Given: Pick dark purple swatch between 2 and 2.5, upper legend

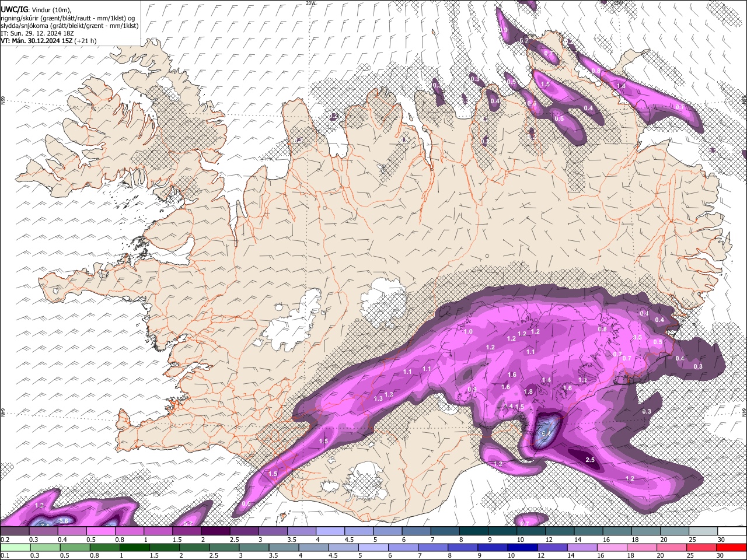Looking at the screenshot, I should tap(215, 531).
